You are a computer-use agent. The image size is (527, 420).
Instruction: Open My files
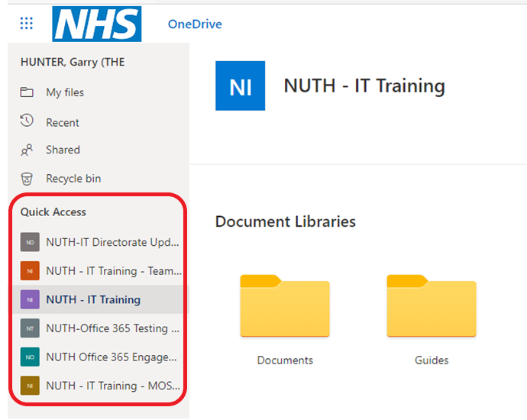pos(65,92)
